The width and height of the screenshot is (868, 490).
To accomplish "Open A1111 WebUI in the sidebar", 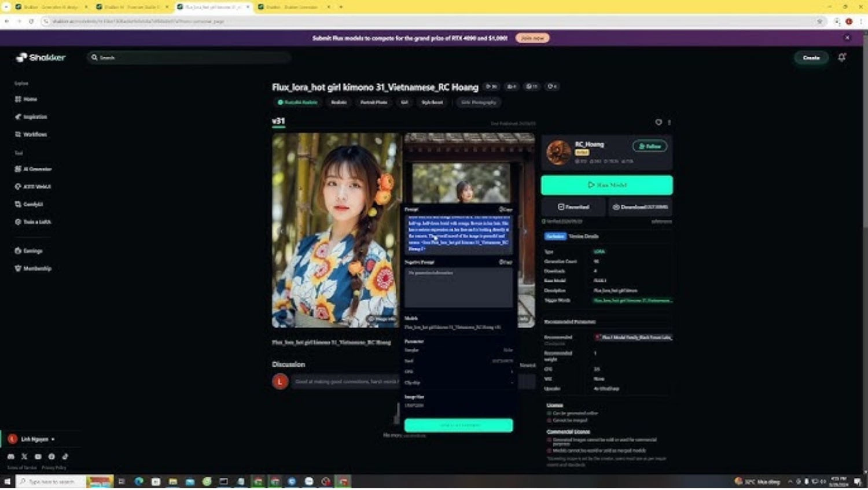I will point(33,187).
